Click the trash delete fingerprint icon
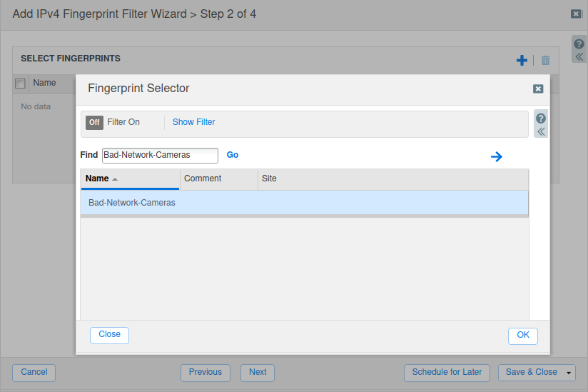 (x=545, y=61)
